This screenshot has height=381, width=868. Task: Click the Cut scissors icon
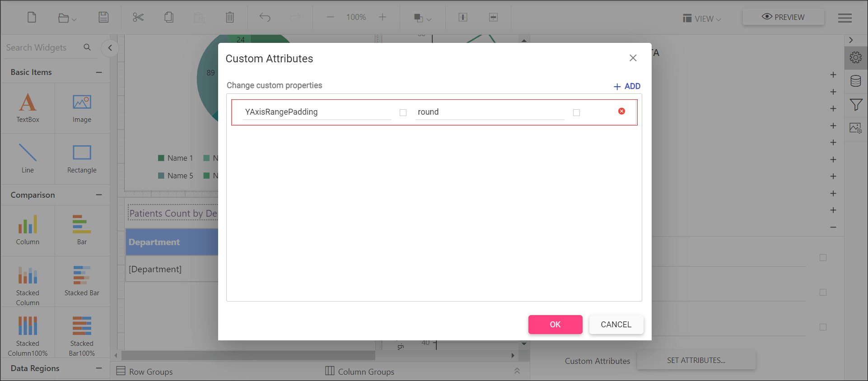[138, 17]
